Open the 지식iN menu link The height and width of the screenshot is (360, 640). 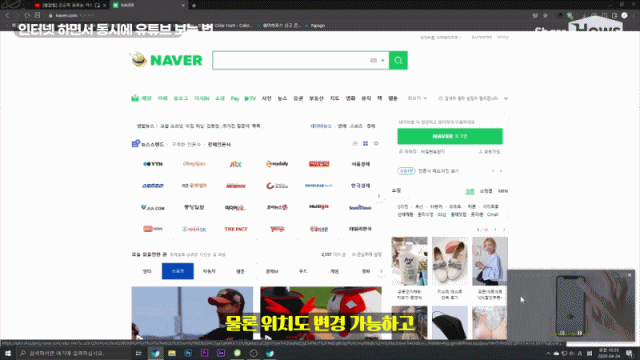201,98
